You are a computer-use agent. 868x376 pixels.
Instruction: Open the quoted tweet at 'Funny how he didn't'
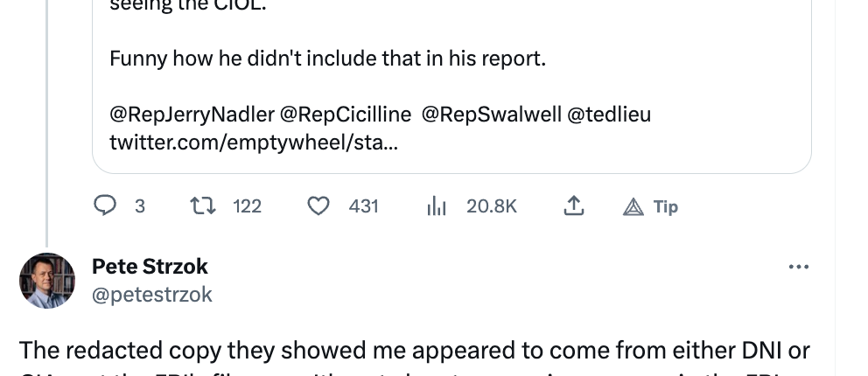pos(327,59)
